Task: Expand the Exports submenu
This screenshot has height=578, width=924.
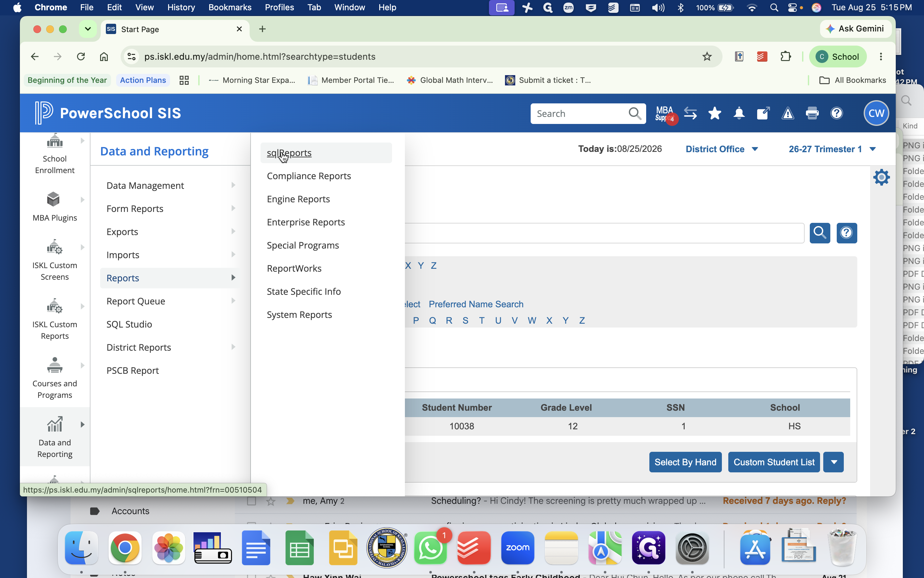Action: point(170,232)
